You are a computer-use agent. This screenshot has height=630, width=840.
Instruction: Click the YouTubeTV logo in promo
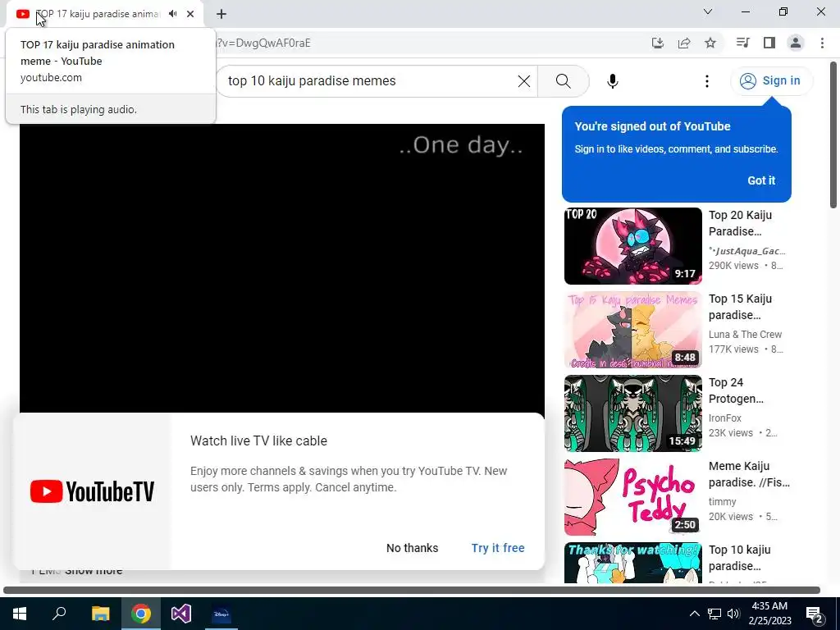(92, 491)
